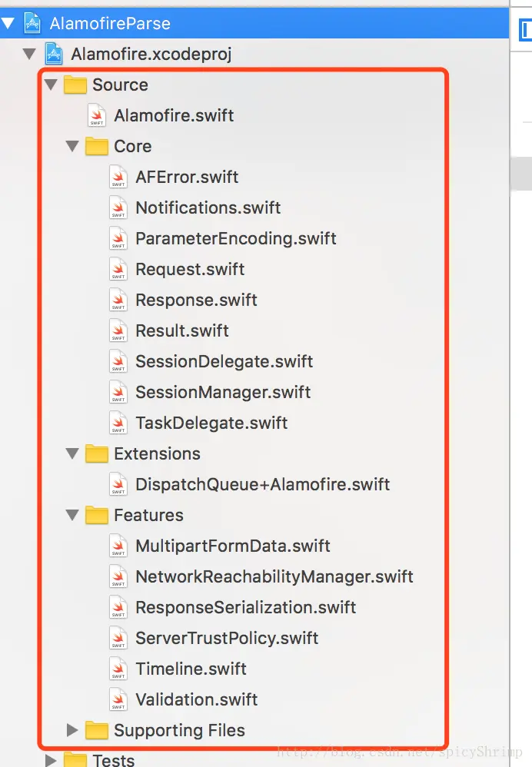Click the Core folder icon

[x=97, y=146]
